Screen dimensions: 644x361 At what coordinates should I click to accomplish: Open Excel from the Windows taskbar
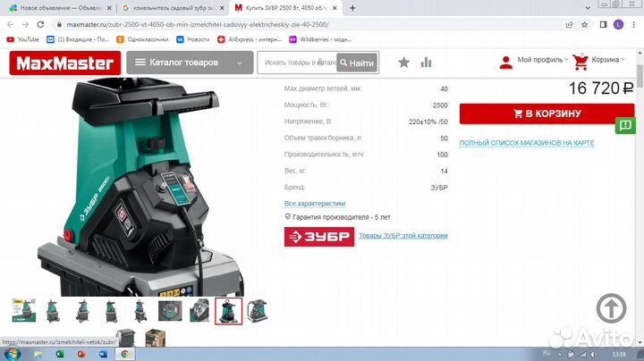point(59,354)
